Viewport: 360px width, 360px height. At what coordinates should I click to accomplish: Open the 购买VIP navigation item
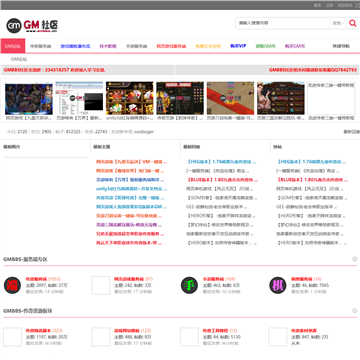click(x=238, y=46)
